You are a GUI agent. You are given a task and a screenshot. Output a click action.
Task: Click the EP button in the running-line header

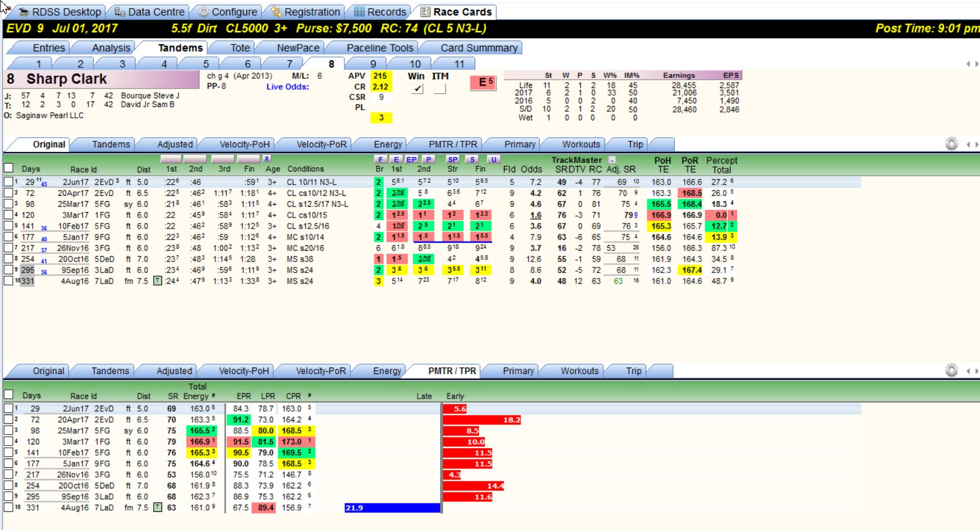(411, 159)
